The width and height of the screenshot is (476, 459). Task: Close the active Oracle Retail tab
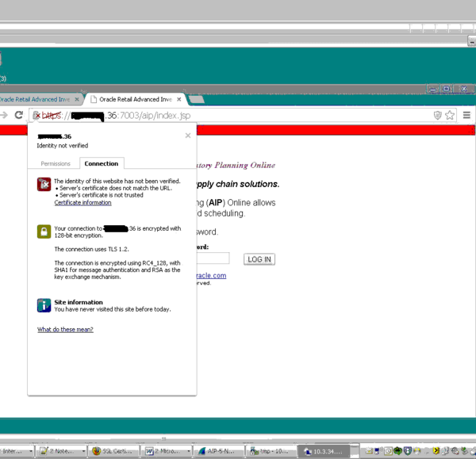[x=179, y=99]
